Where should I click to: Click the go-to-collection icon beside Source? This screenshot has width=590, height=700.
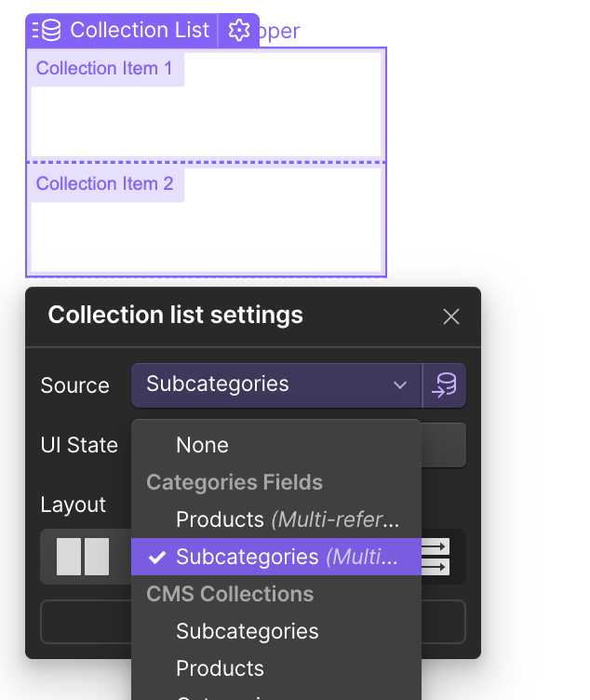tap(445, 385)
